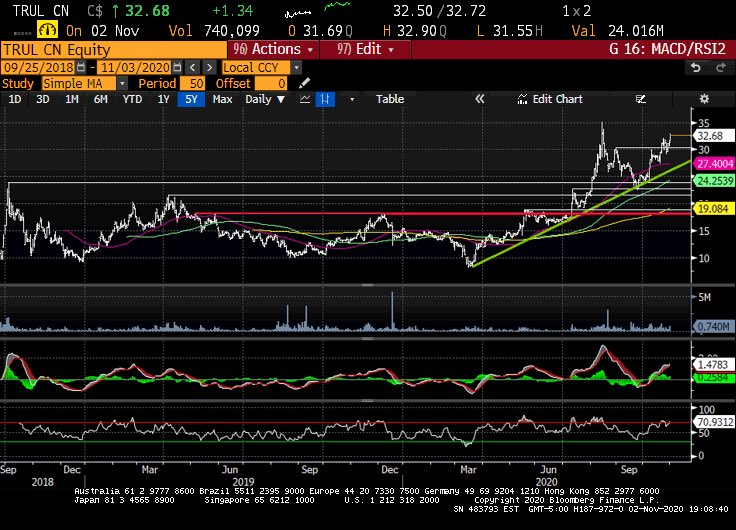The height and width of the screenshot is (530, 736).
Task: Click the Table view button
Action: point(390,99)
